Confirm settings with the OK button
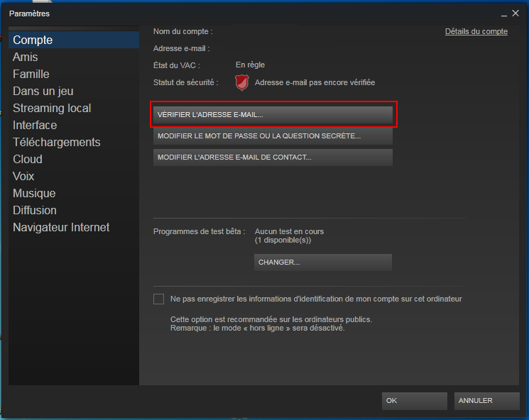The image size is (529, 420). 414,401
